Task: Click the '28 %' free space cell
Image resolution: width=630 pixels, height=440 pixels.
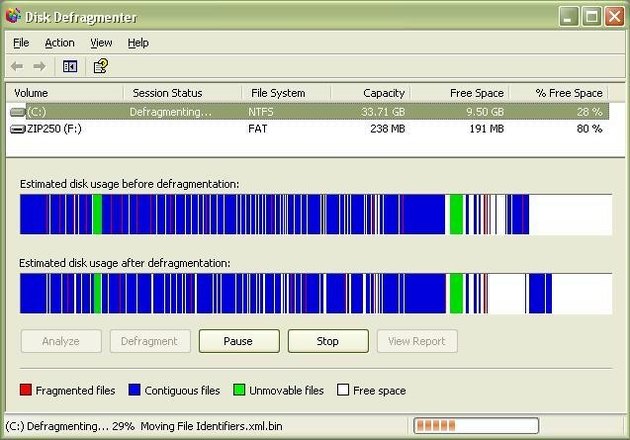Action: coord(589,112)
